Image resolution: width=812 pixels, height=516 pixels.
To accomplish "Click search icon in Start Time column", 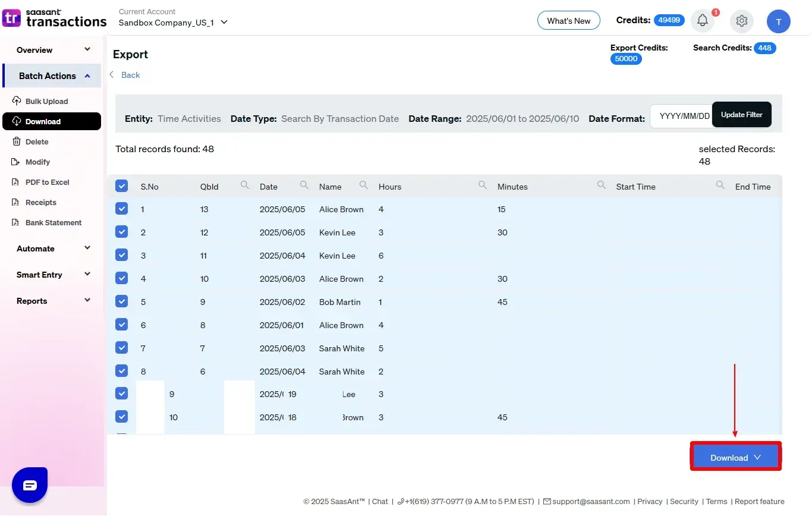I will point(720,185).
